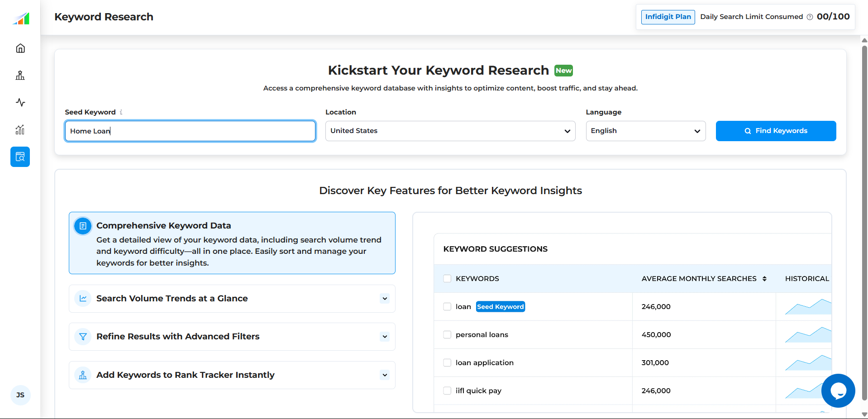Open the activity pulse sidebar icon

(x=20, y=102)
